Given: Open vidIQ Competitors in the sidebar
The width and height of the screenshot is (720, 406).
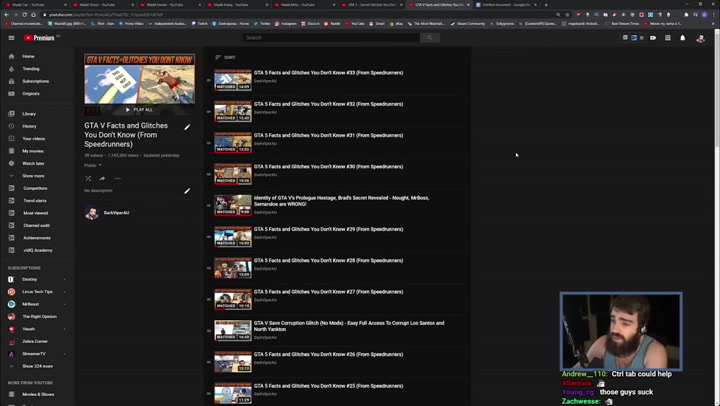Looking at the screenshot, I should [x=37, y=188].
